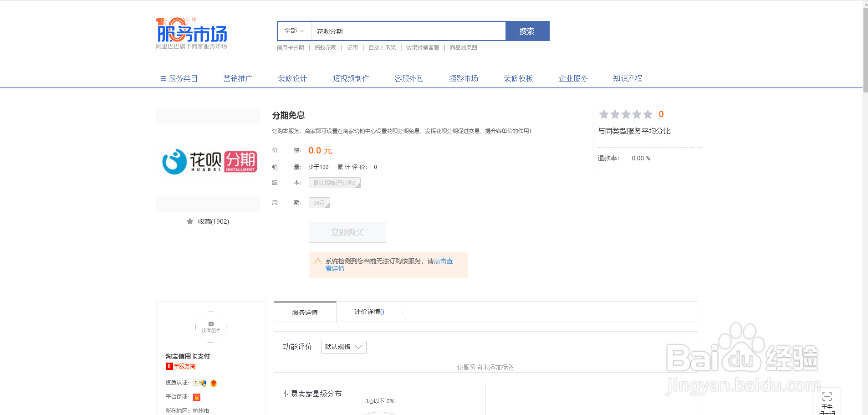Click the 收藏(1902) text
The image size is (868, 415).
tap(214, 221)
